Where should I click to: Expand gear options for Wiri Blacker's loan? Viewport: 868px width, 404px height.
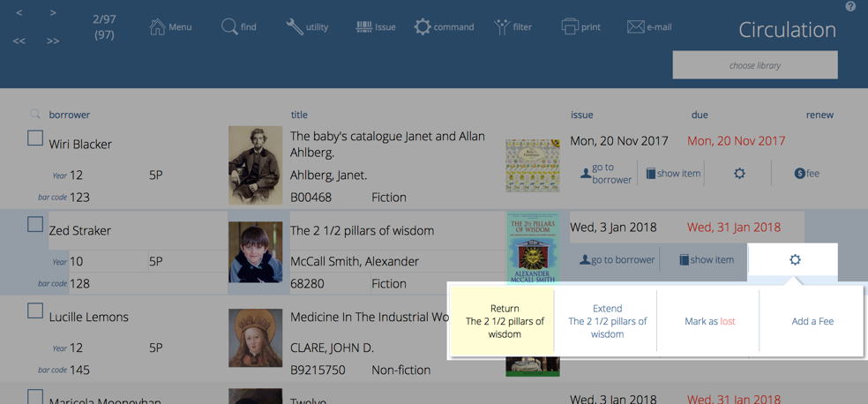coord(739,174)
